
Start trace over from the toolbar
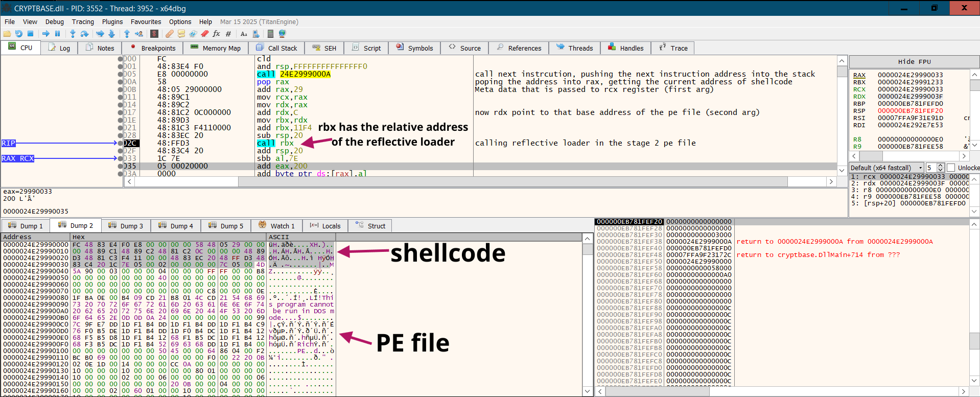pos(111,34)
